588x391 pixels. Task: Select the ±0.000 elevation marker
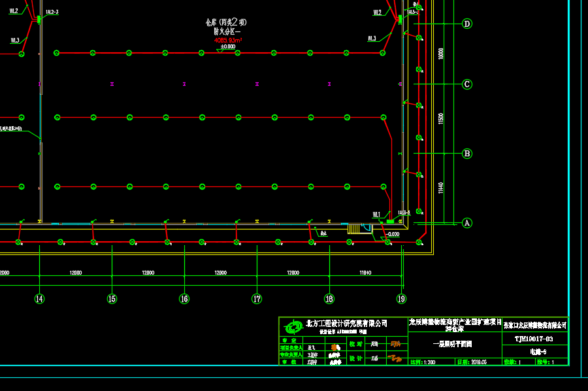pos(228,47)
